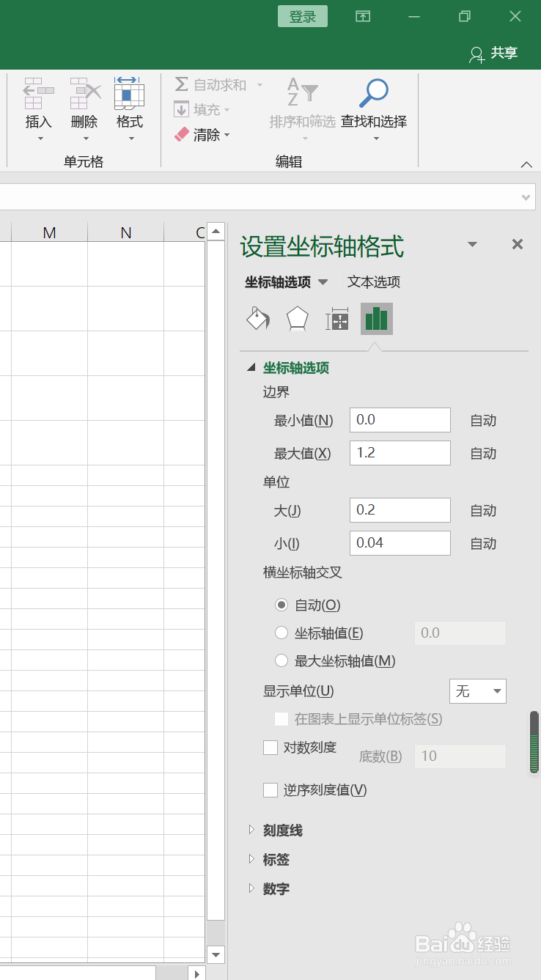The image size is (541, 980).
Task: Enable the 对数刻度 checkbox
Action: click(x=270, y=748)
